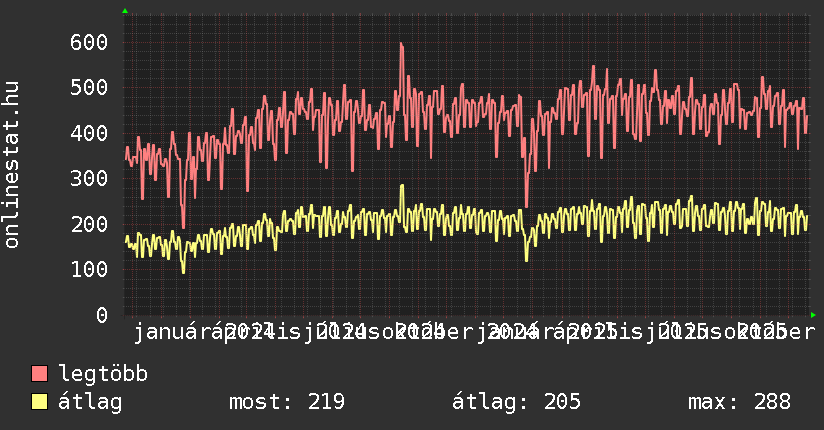Screen dimensions: 824x430
Task: Click the 600 y-axis label
Action: (89, 42)
